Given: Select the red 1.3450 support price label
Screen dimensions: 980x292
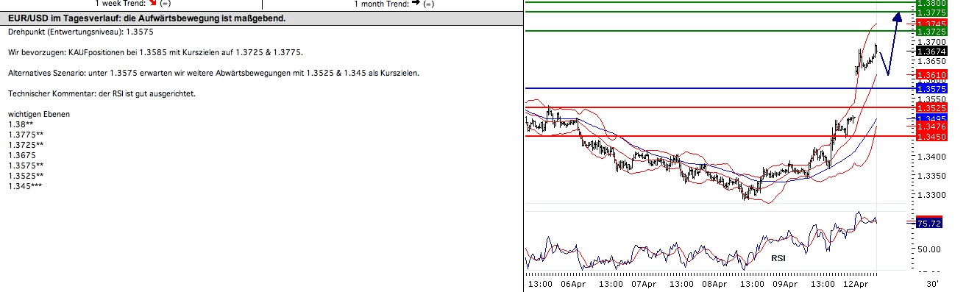Looking at the screenshot, I should 932,137.
